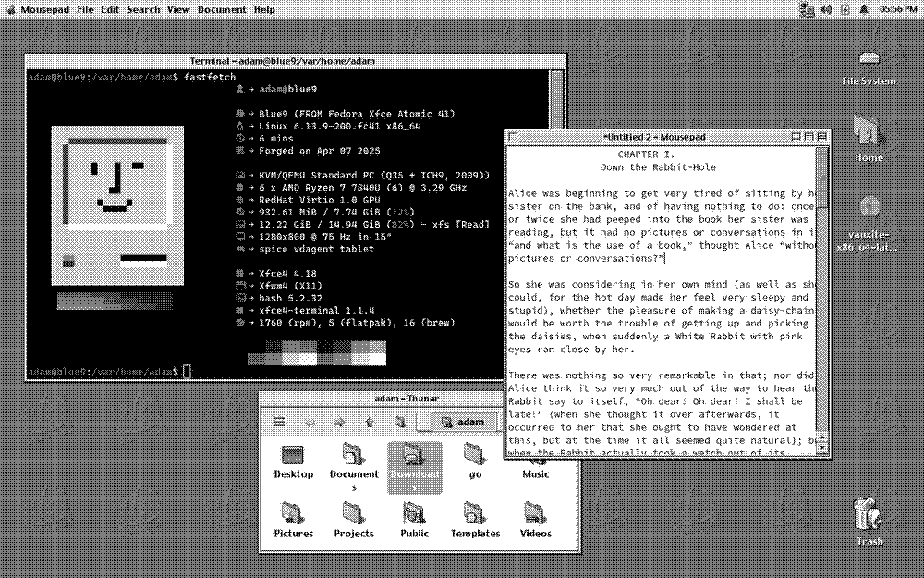Image resolution: width=924 pixels, height=578 pixels.
Task: Open the Document menu in Mousepad
Action: click(222, 9)
